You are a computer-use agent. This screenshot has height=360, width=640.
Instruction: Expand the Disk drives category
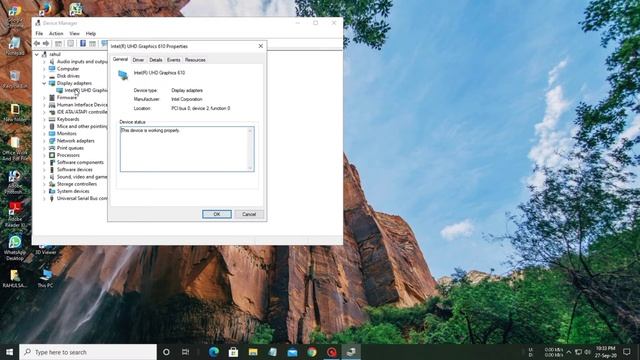[x=44, y=76]
